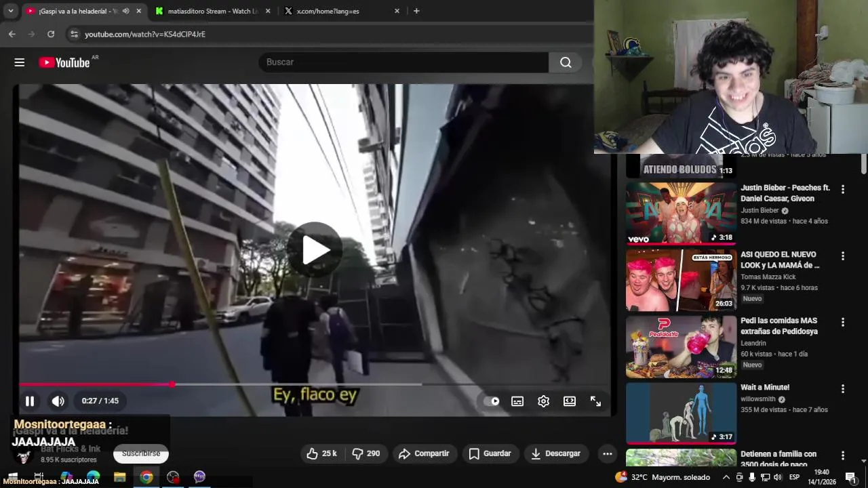Open OBS Studio from the taskbar
868x488 pixels.
tap(173, 477)
